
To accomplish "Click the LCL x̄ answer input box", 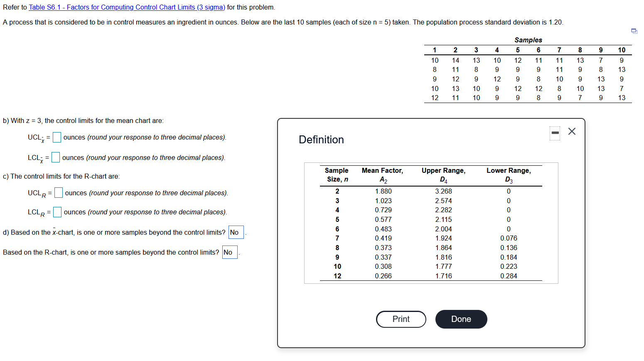I will point(55,157).
